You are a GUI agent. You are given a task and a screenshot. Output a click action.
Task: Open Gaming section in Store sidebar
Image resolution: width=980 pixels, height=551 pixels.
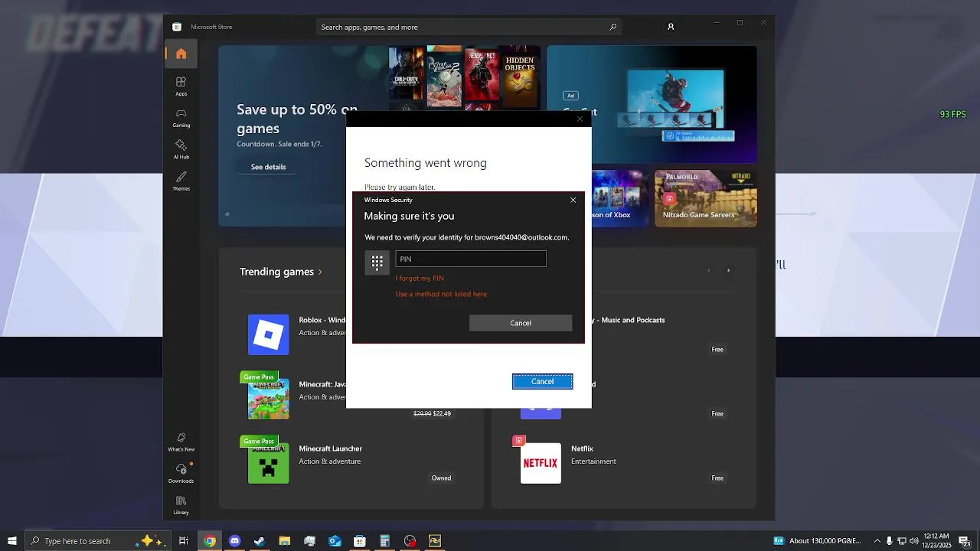[x=181, y=117]
